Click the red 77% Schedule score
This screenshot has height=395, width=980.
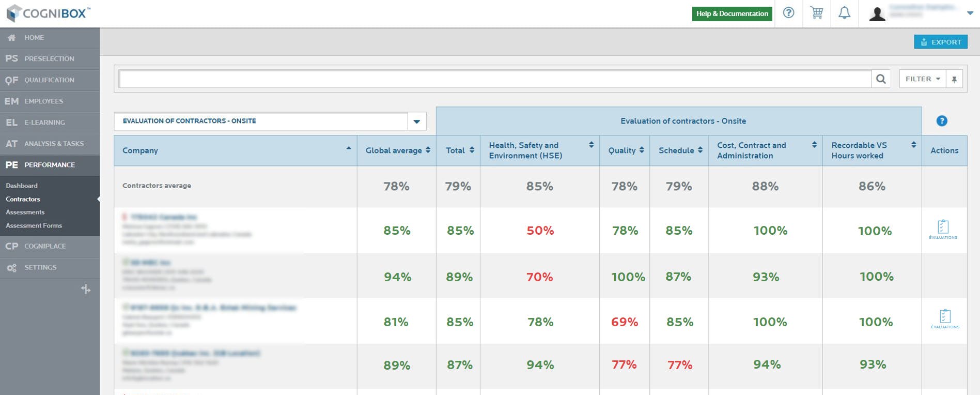coord(680,365)
